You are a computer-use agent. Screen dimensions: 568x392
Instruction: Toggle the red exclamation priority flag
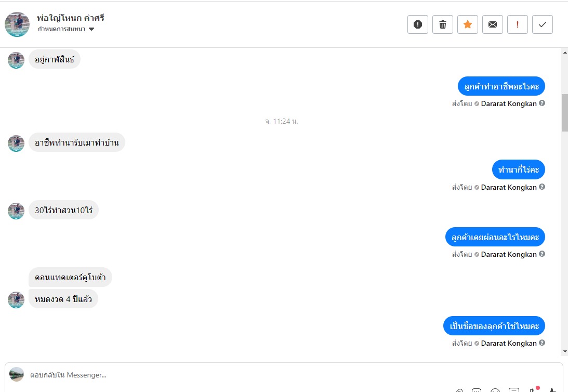tap(518, 24)
